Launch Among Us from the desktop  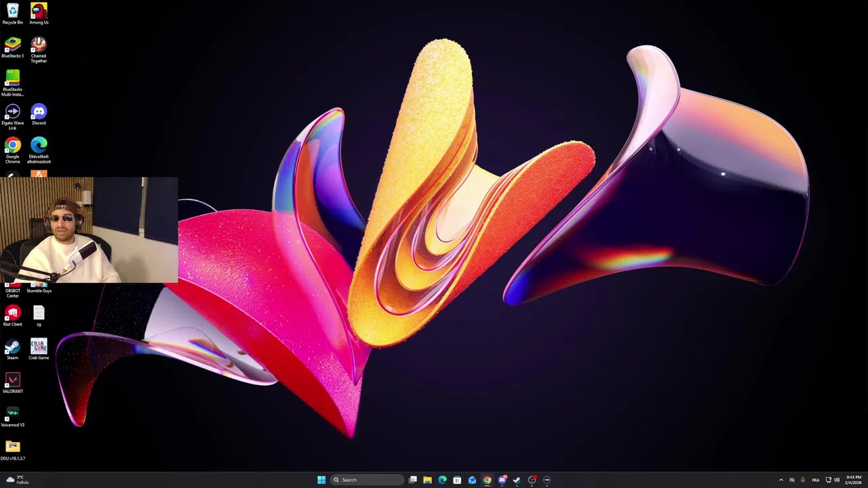point(39,14)
